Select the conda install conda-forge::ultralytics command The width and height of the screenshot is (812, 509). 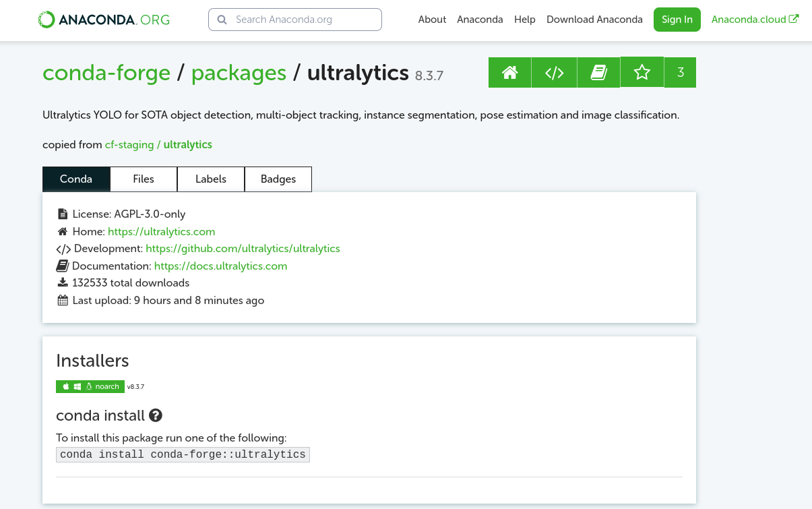pyautogui.click(x=183, y=454)
